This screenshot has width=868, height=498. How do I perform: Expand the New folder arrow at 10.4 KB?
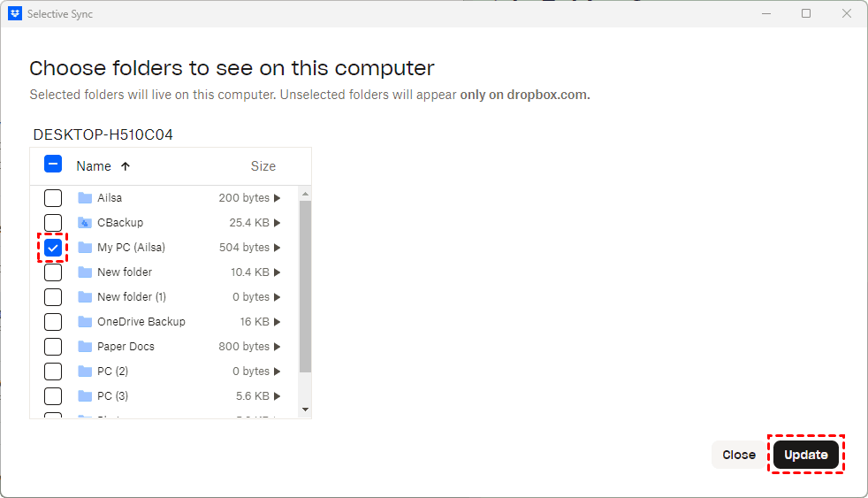[278, 272]
